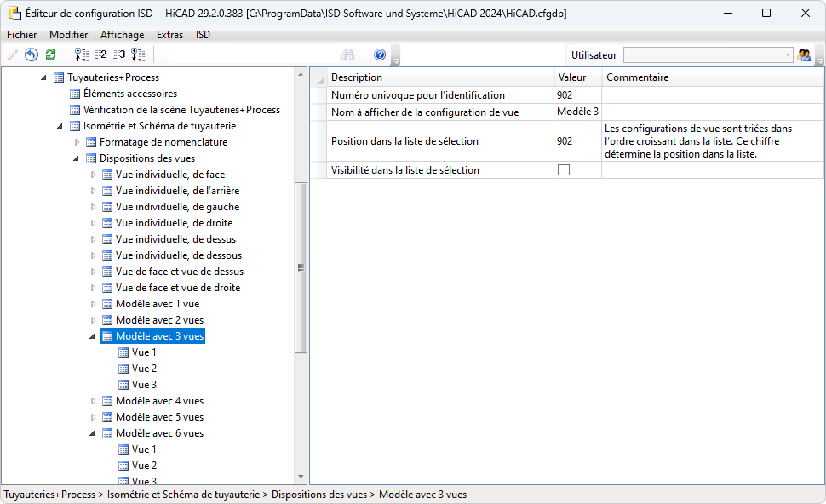
Task: Click the app icon in title bar
Action: pyautogui.click(x=14, y=13)
